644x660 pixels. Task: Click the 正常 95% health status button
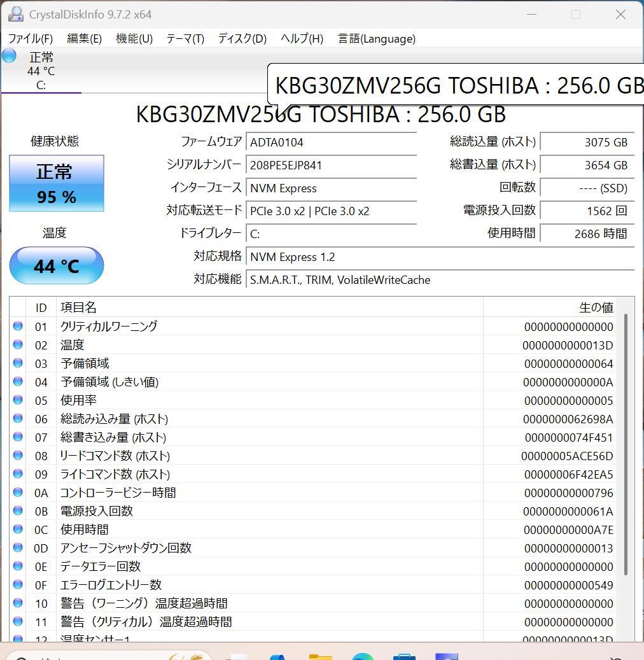pyautogui.click(x=56, y=183)
